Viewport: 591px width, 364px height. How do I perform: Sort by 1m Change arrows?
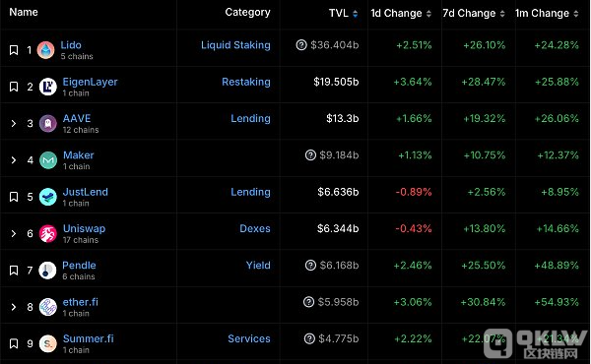click(x=576, y=14)
